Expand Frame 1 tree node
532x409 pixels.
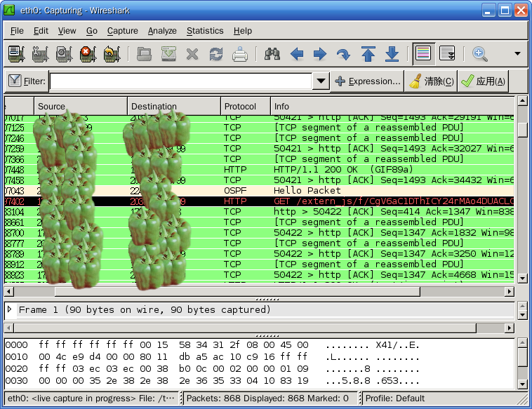point(10,309)
